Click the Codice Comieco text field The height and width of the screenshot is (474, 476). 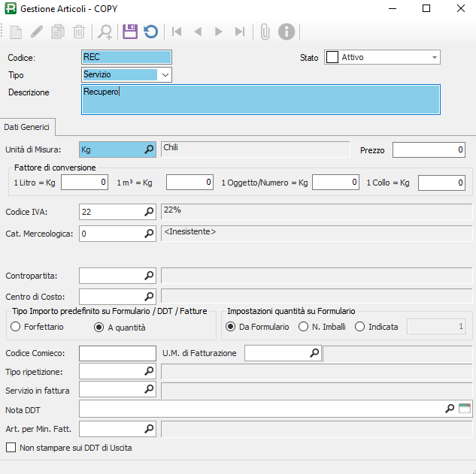[x=117, y=353]
